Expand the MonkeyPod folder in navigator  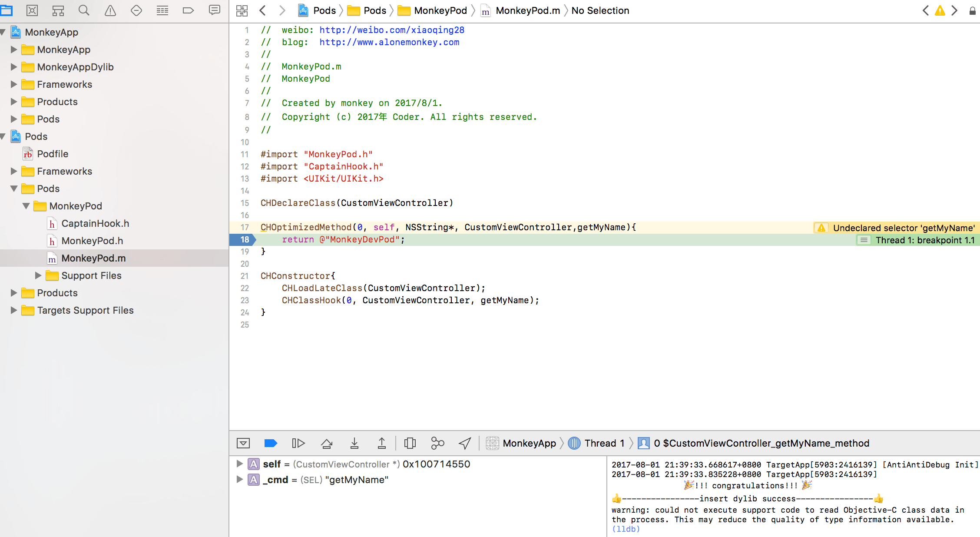(x=24, y=206)
